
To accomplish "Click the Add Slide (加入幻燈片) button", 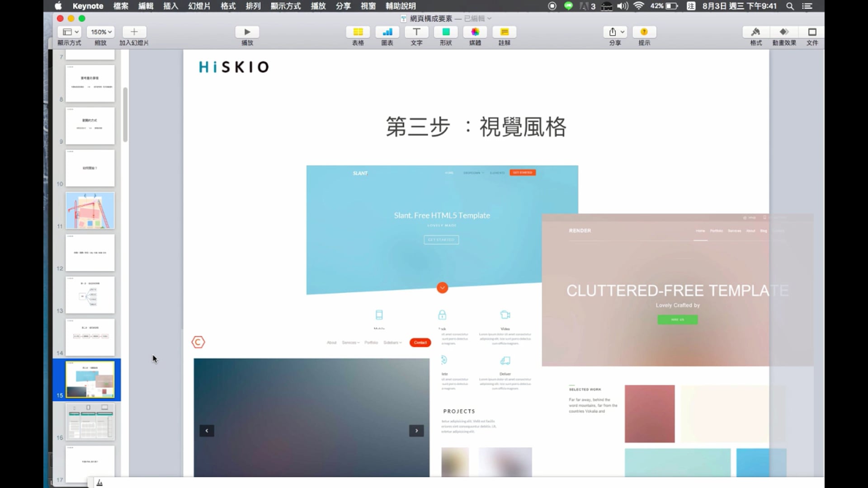I will click(x=134, y=32).
